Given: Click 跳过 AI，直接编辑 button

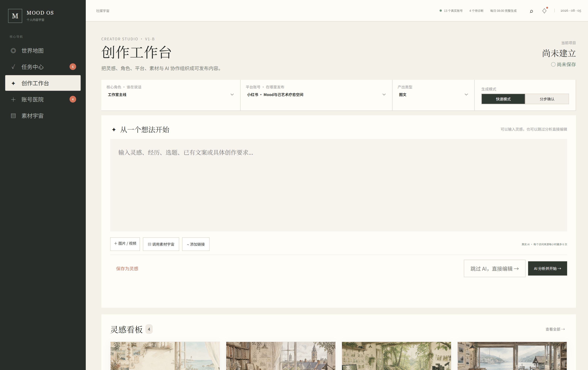Looking at the screenshot, I should click(x=494, y=268).
